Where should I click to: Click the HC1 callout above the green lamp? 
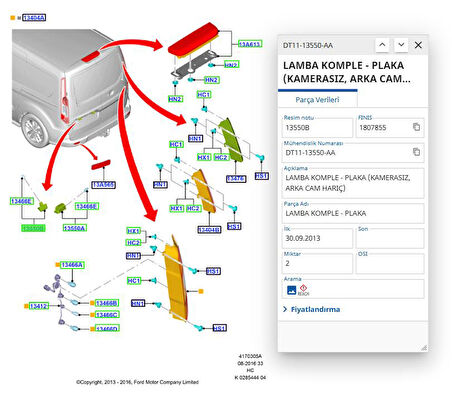[x=204, y=95]
